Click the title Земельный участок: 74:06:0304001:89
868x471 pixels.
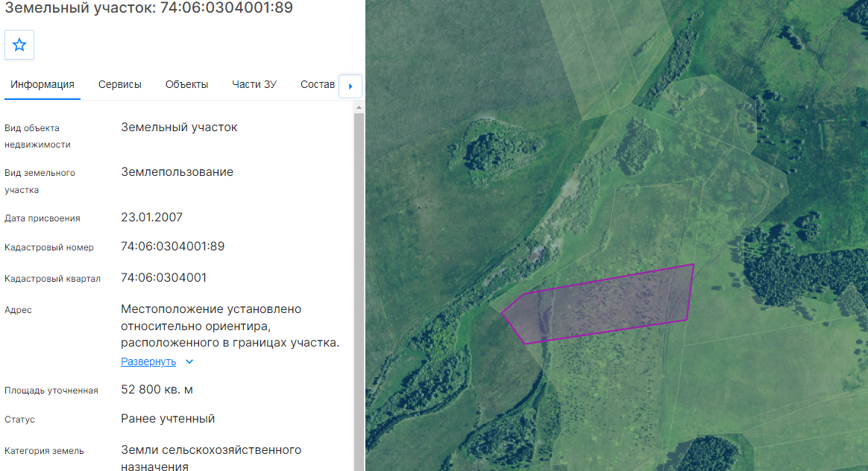[148, 7]
